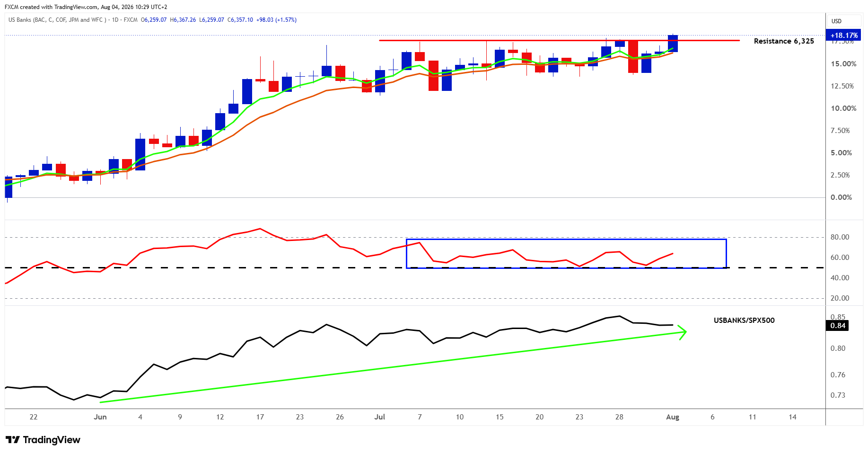The height and width of the screenshot is (454, 868).
Task: Click the Jun date label
Action: [x=100, y=417]
